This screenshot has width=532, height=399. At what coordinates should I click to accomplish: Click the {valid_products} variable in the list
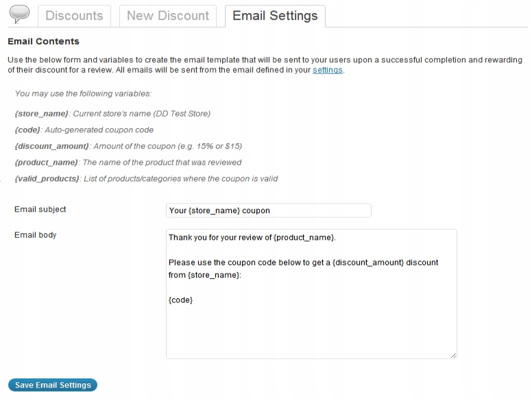pyautogui.click(x=47, y=179)
